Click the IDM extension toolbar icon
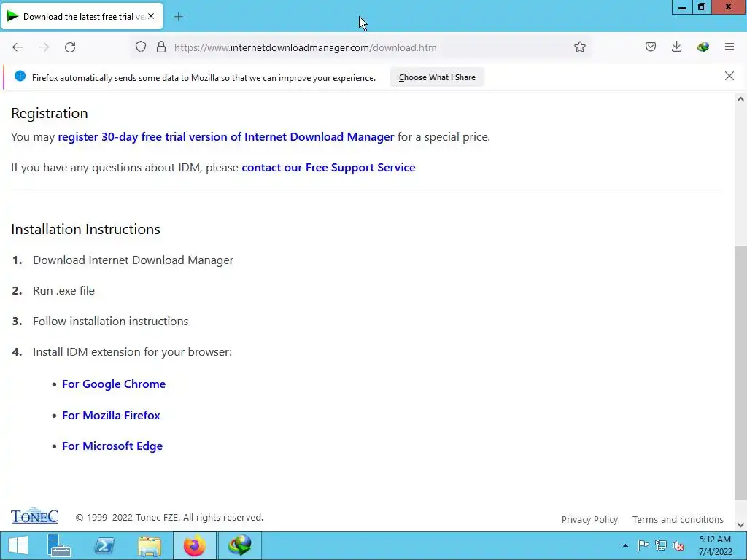The image size is (747, 560). pyautogui.click(x=703, y=47)
